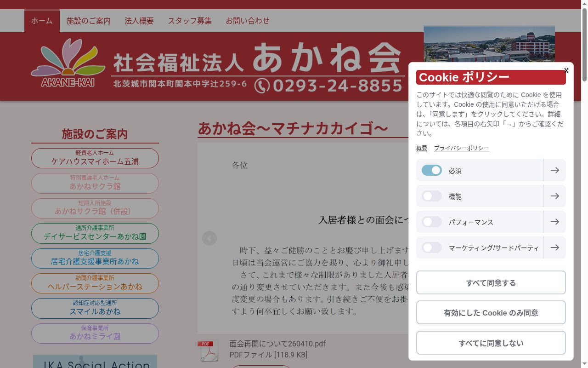The width and height of the screenshot is (588, 368).
Task: Click the AKANE-KAI flower logo
Action: coord(68,63)
